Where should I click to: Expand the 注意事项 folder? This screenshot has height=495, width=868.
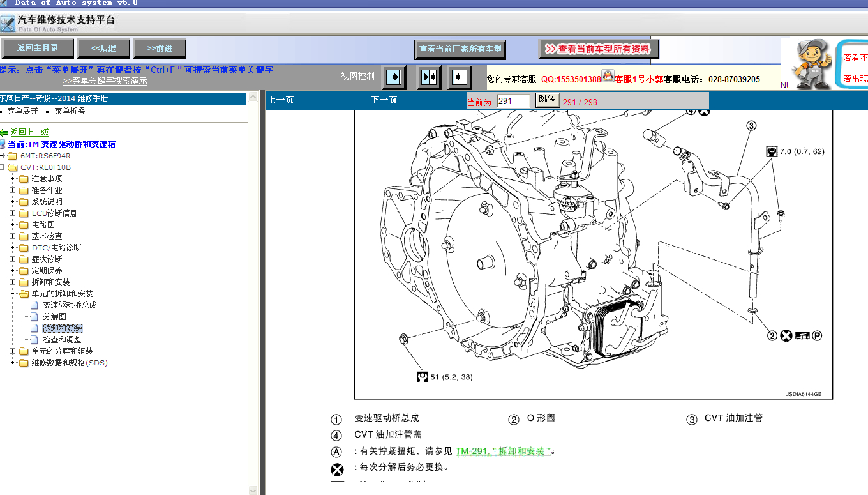click(13, 179)
